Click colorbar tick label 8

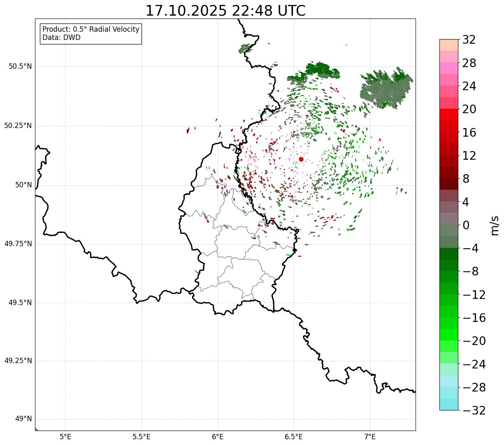[x=466, y=179]
